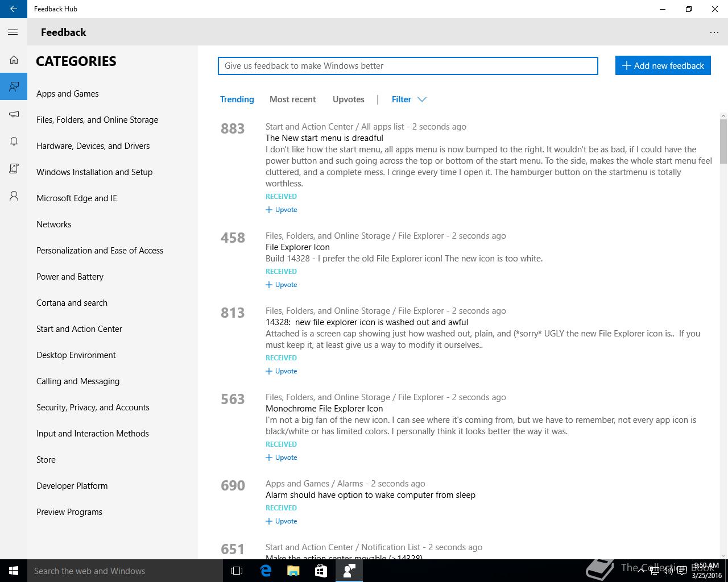Upvote 'The New start menu is dreadful'
The image size is (728, 582).
282,210
